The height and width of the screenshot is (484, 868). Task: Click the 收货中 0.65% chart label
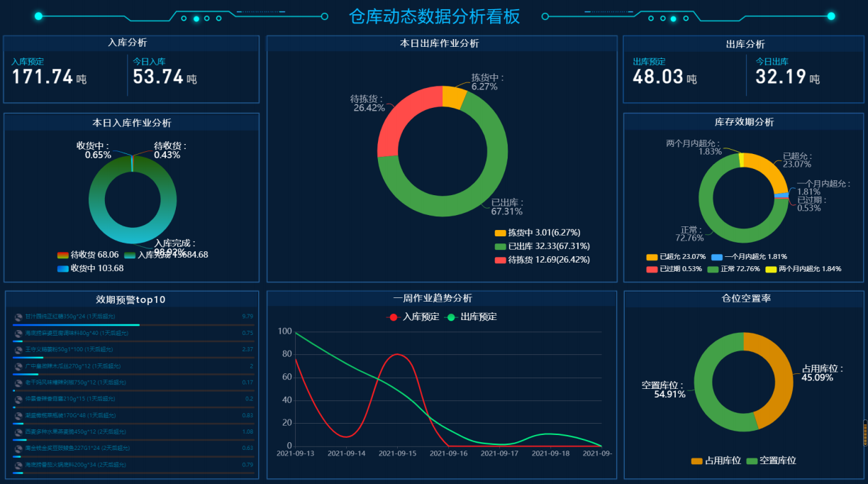coord(94,150)
